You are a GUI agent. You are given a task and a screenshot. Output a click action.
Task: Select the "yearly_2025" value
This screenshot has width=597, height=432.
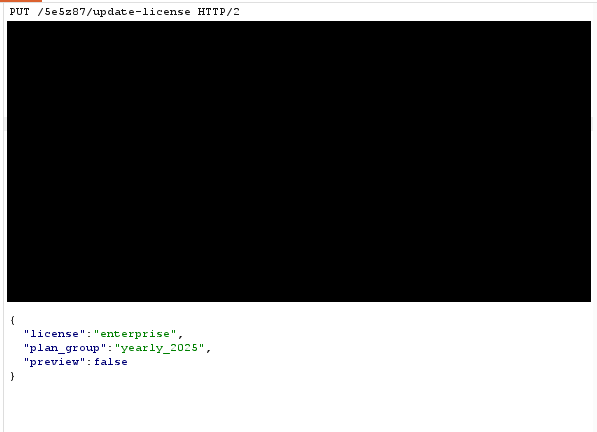160,348
